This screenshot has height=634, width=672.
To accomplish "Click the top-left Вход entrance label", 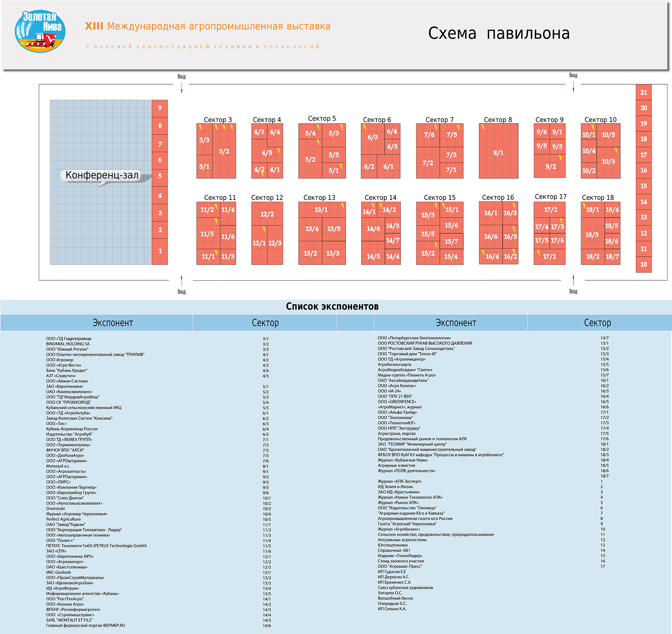I will pos(181,76).
